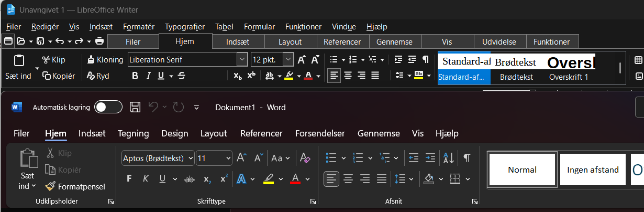644x212 pixels.
Task: Toggle italic K button in Word
Action: (146, 179)
